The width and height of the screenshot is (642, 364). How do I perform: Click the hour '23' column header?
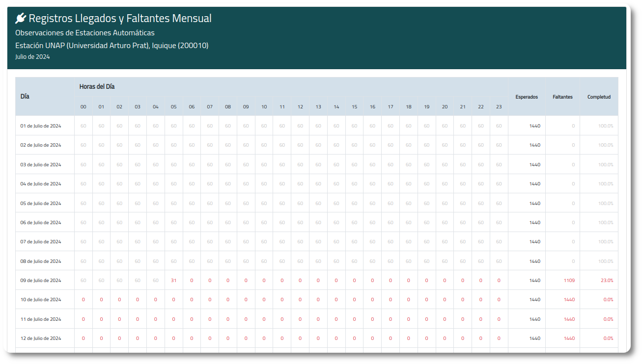click(x=499, y=107)
